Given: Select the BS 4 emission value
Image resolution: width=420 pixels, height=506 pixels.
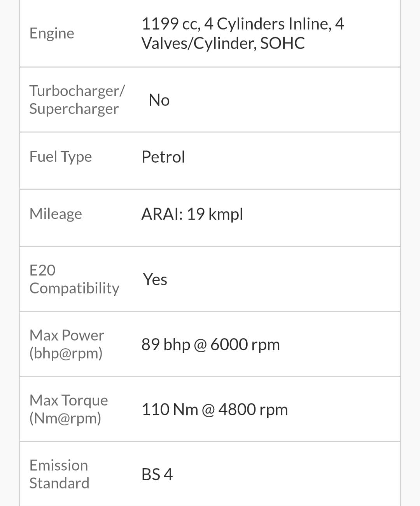Looking at the screenshot, I should click(x=157, y=474).
